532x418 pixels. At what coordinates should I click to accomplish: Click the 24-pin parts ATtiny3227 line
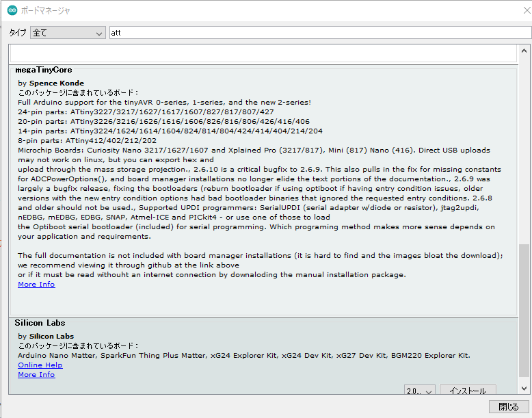click(x=146, y=112)
